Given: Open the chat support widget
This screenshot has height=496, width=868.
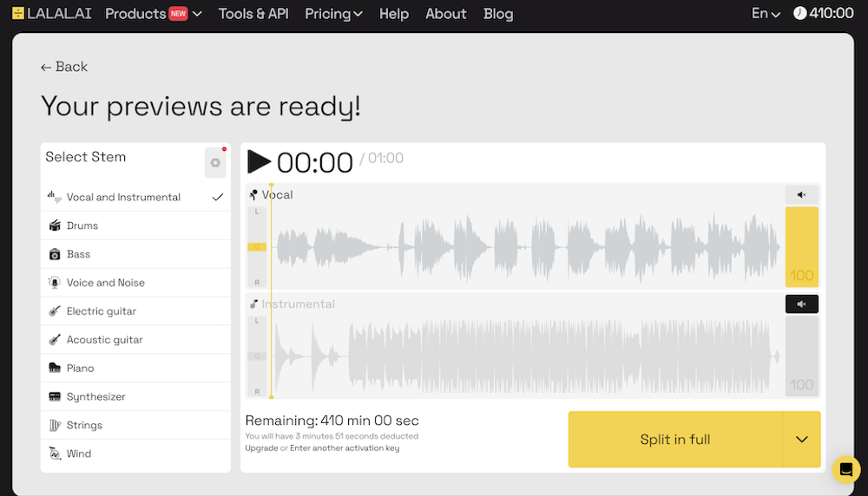Looking at the screenshot, I should tap(846, 469).
